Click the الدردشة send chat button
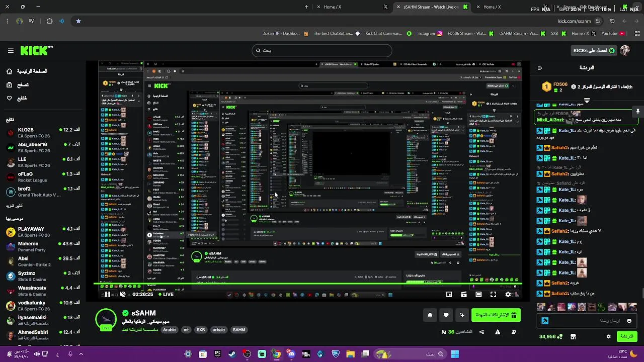 626,336
